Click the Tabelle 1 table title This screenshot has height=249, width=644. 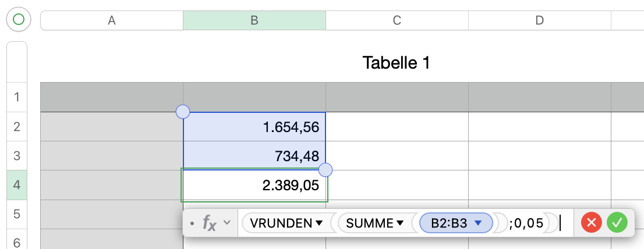(396, 62)
